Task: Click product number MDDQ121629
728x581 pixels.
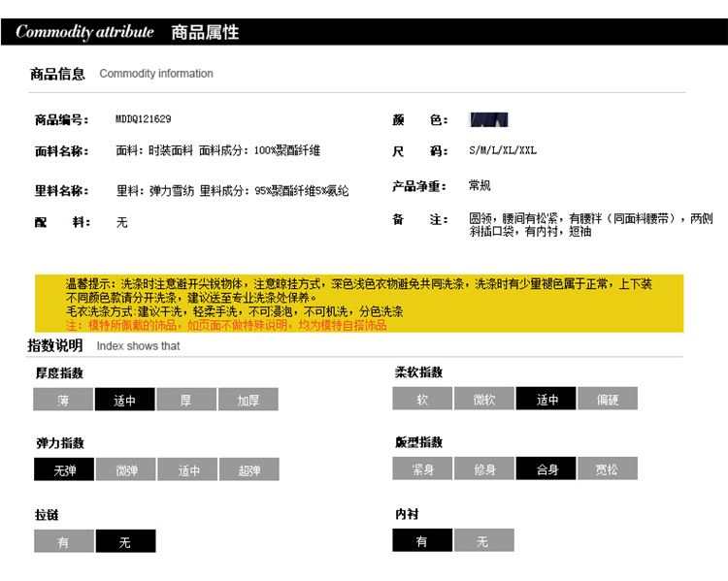Action: pyautogui.click(x=143, y=119)
